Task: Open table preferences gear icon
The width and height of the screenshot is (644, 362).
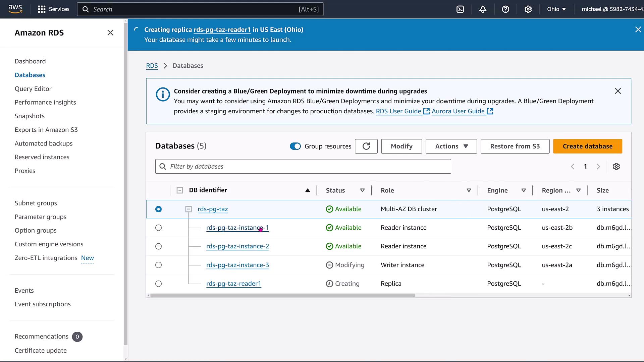Action: coord(616,167)
